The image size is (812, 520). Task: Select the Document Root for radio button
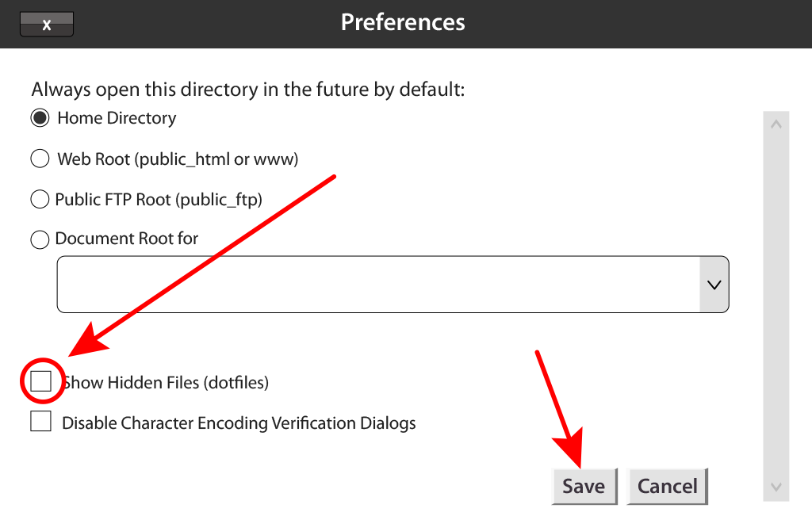point(40,239)
